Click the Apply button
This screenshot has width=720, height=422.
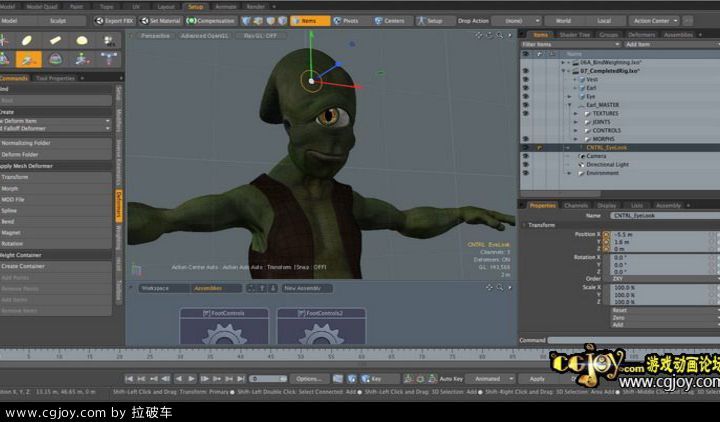tap(536, 379)
